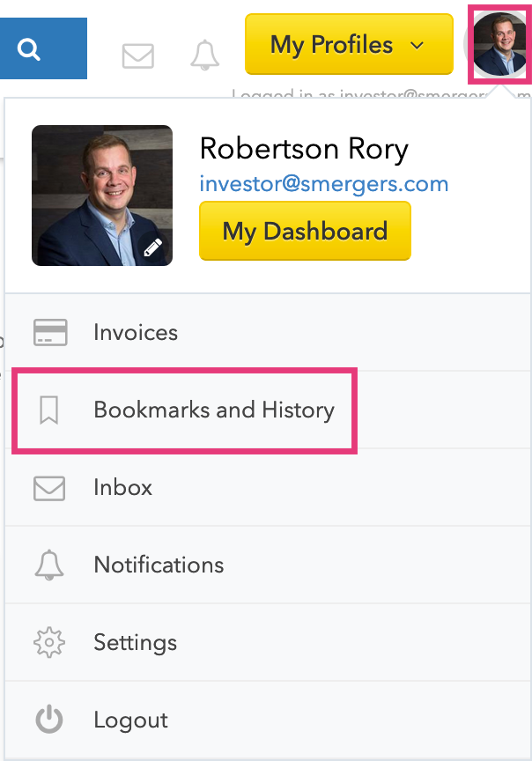Click the envelope icon beside Inbox
The image size is (532, 761).
49,488
